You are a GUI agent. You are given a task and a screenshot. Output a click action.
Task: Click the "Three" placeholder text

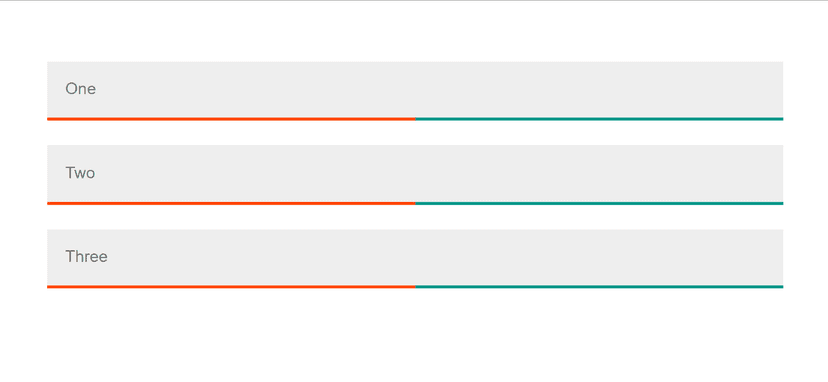(x=87, y=257)
